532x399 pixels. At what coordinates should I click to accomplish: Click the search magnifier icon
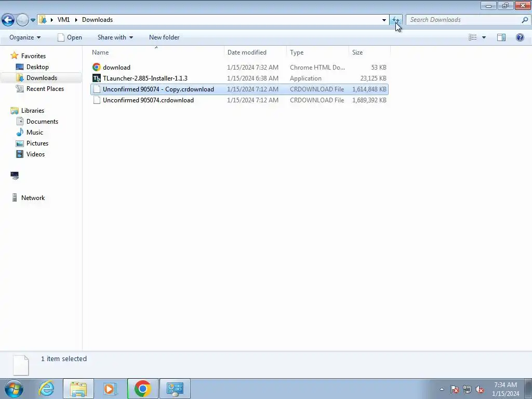[525, 20]
